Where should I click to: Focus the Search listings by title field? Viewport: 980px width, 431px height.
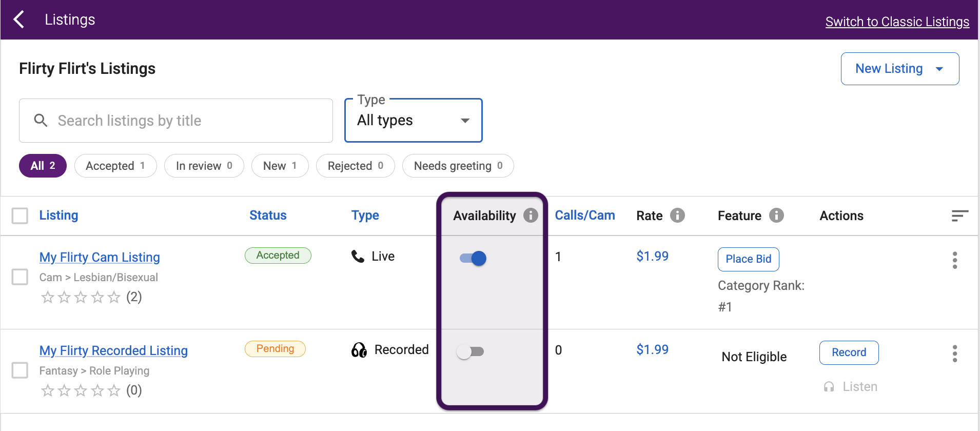click(x=176, y=121)
